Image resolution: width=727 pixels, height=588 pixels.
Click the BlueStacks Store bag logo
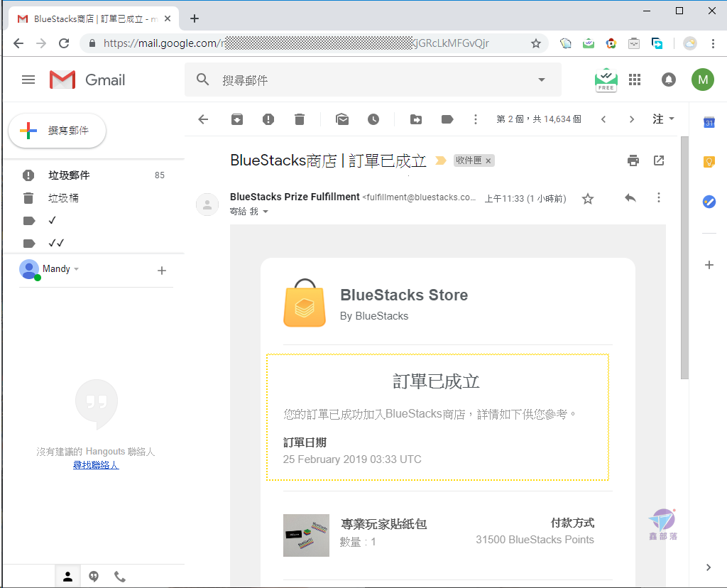(304, 303)
